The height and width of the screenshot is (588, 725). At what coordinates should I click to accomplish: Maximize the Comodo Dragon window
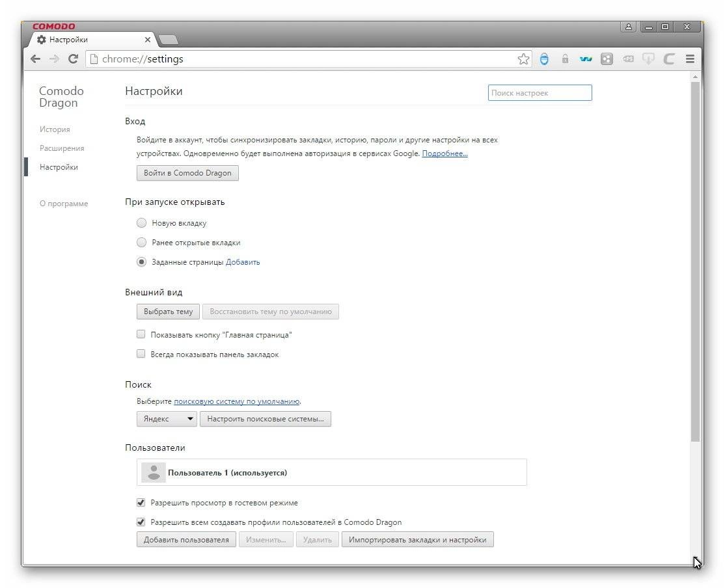665,27
